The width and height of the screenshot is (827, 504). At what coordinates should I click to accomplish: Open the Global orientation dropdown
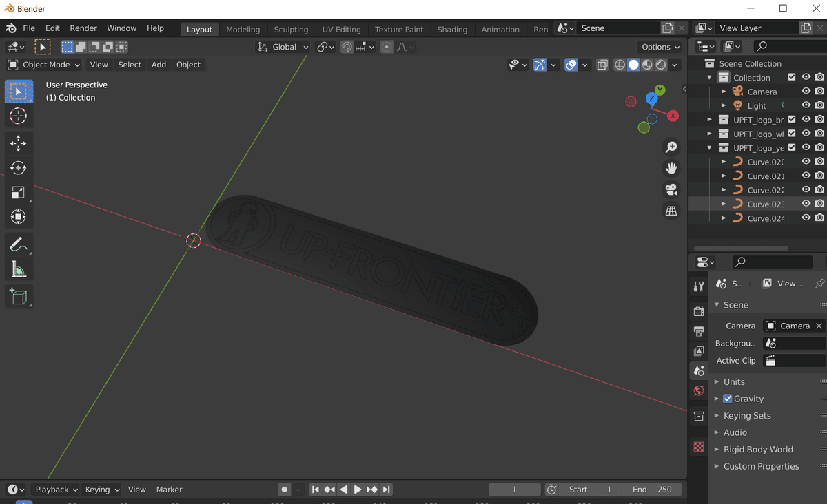click(283, 47)
